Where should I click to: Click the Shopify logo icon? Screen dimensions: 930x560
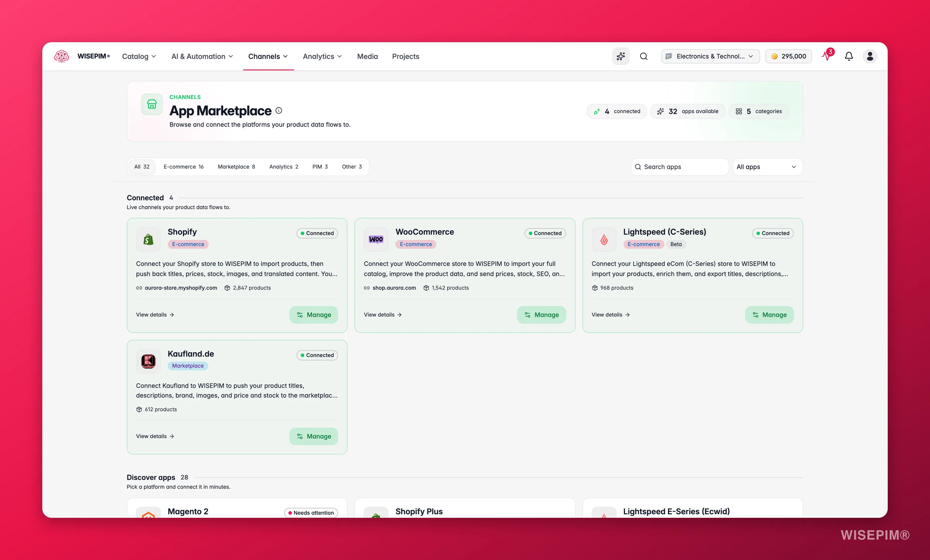(x=148, y=239)
